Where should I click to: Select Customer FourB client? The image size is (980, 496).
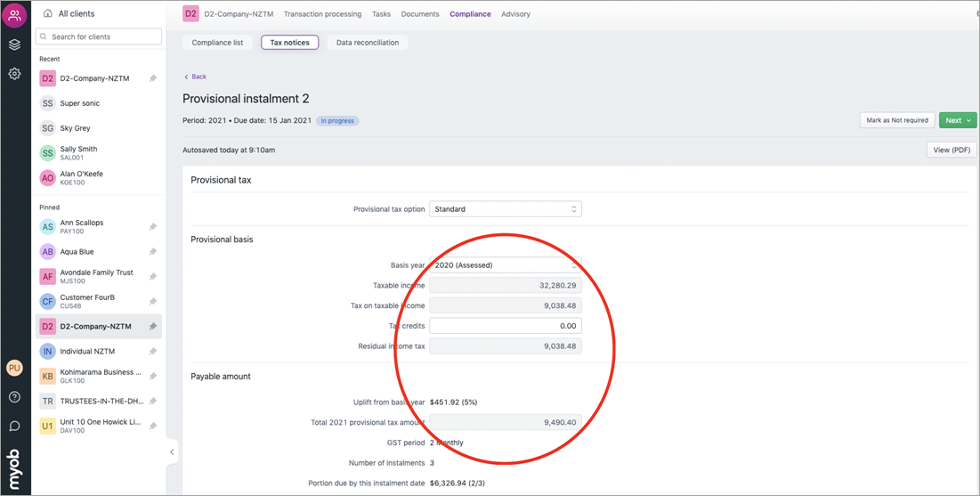point(98,302)
